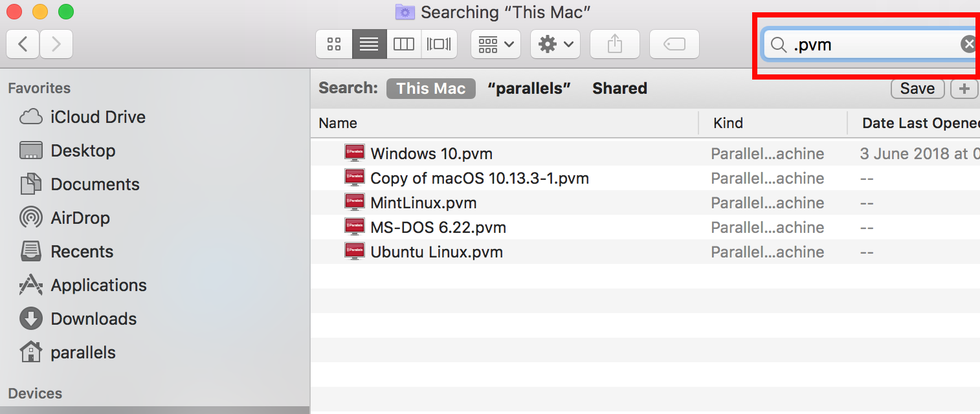
Task: Switch to list view
Action: [x=369, y=44]
